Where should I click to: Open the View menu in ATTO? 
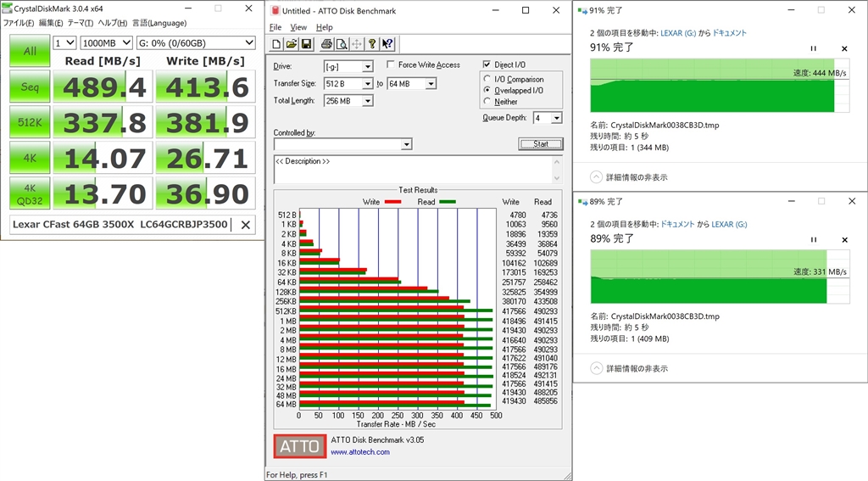coord(298,27)
